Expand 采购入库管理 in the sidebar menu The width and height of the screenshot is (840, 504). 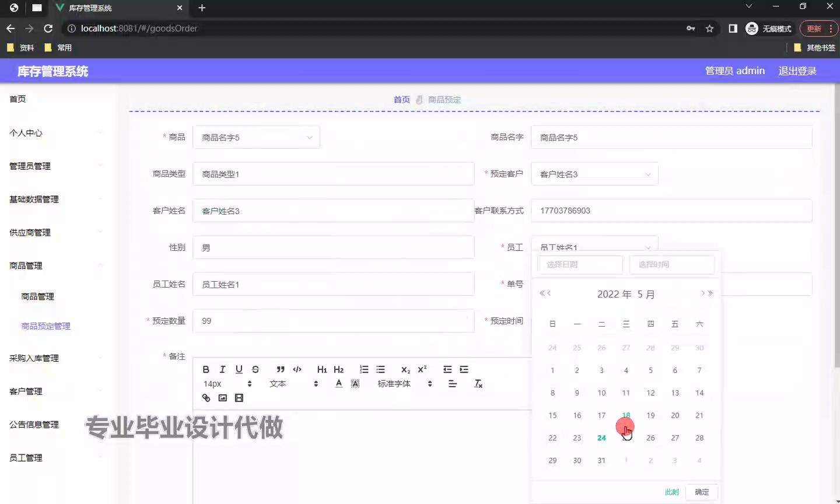click(x=34, y=358)
